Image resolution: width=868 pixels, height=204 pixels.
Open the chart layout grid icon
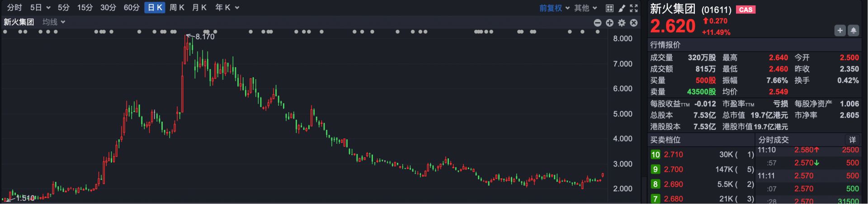[609, 8]
